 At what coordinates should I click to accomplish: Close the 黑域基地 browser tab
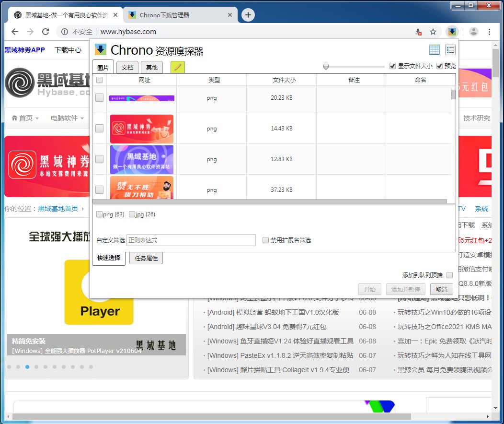(x=115, y=15)
